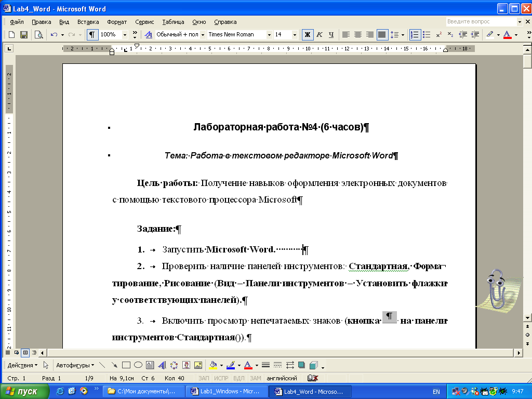Open 3-D style options
The height and width of the screenshot is (399, 532).
(313, 365)
